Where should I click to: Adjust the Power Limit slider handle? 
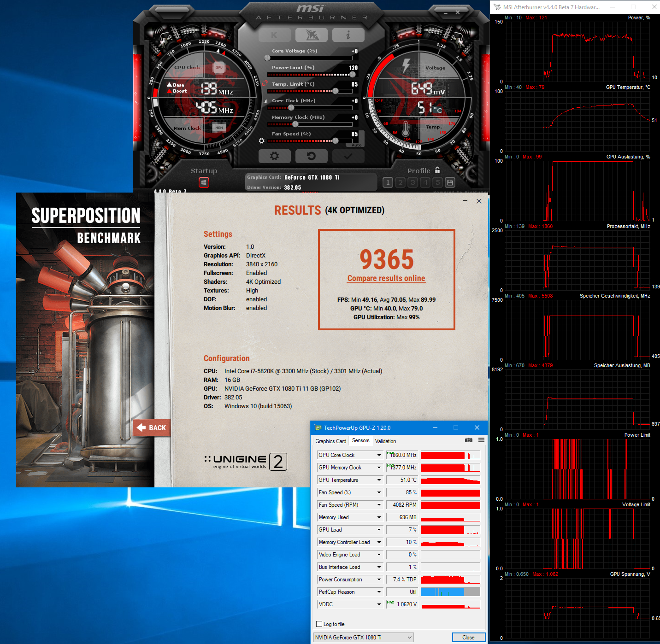tap(353, 75)
